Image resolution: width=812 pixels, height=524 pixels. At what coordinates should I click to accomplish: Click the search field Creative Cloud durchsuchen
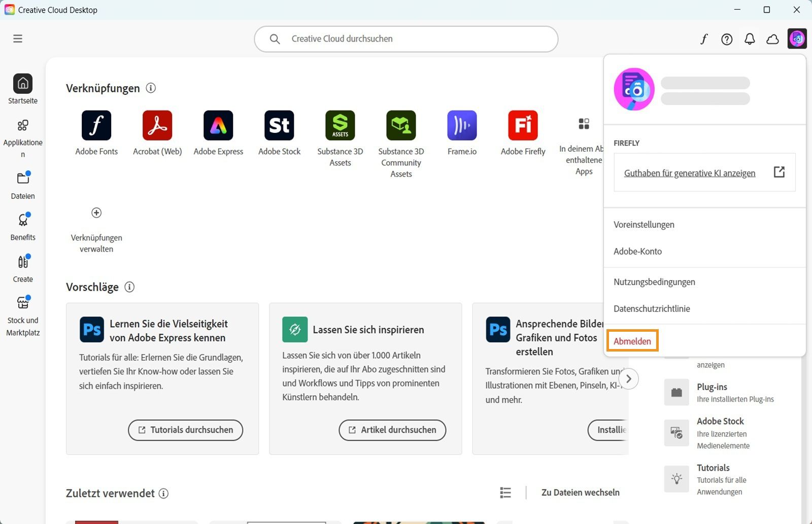click(406, 39)
